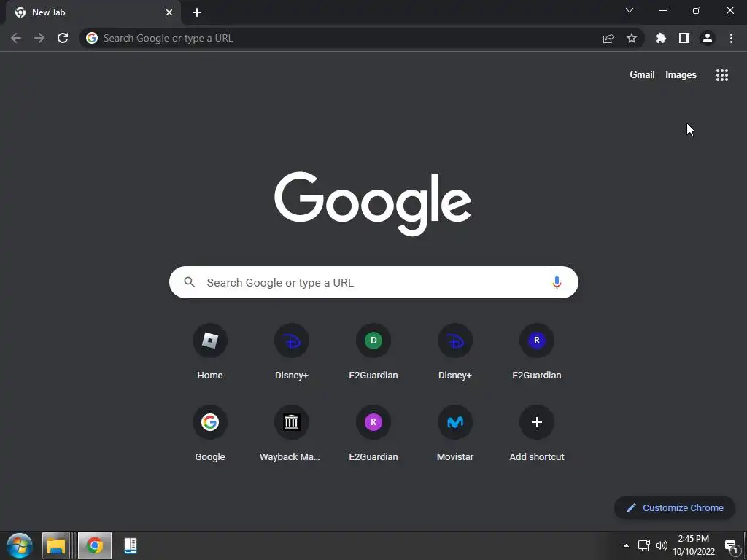Image resolution: width=747 pixels, height=560 pixels.
Task: Click the magnifier icon in search box
Action: point(189,282)
